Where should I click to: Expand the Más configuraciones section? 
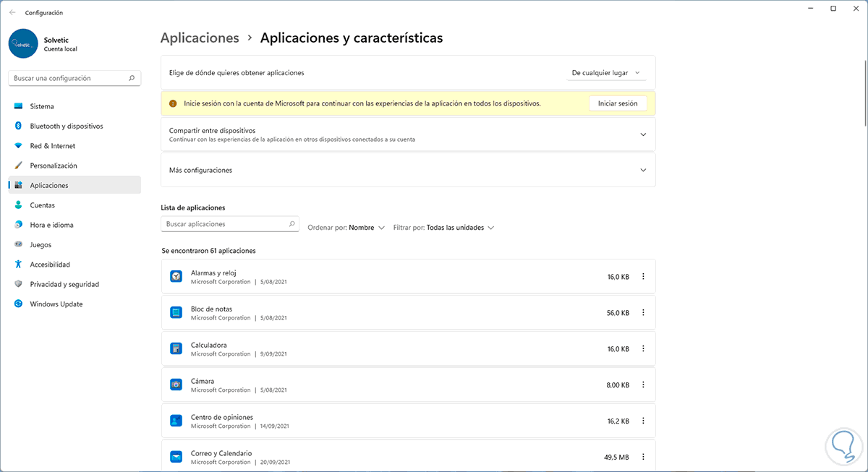pos(643,170)
